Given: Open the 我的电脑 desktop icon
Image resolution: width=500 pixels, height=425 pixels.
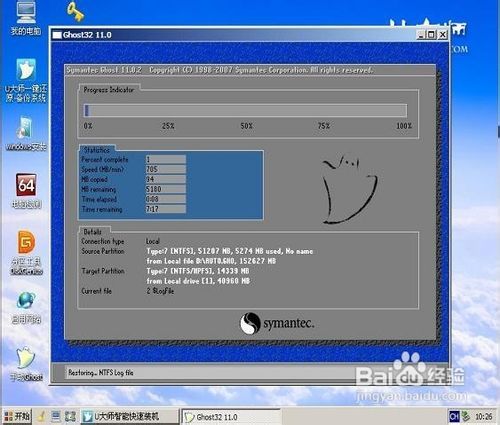Looking at the screenshot, I should (26, 18).
